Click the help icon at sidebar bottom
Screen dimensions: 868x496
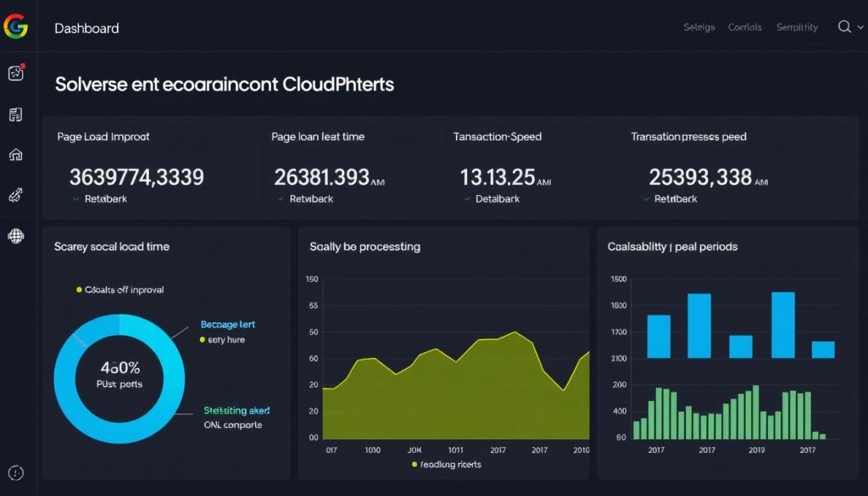pos(16,472)
